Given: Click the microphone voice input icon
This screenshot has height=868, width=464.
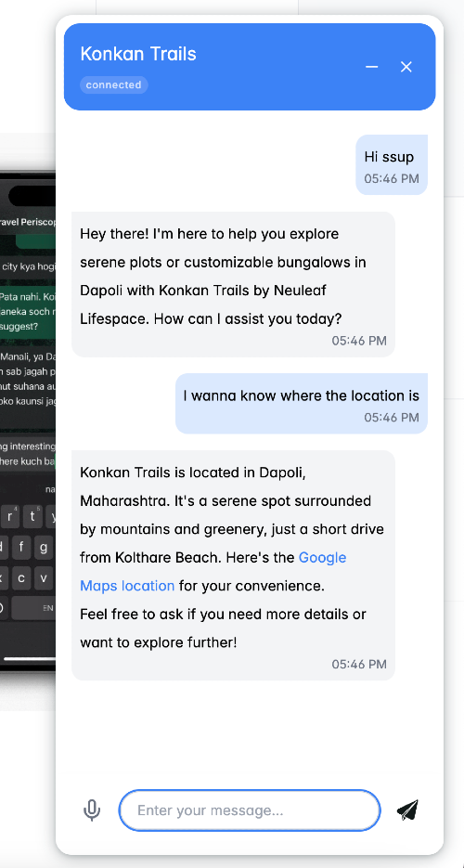Looking at the screenshot, I should [92, 810].
